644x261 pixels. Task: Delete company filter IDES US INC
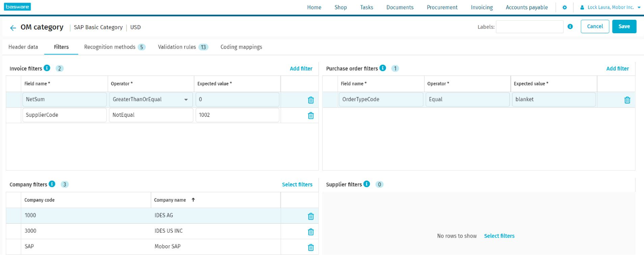tap(311, 232)
